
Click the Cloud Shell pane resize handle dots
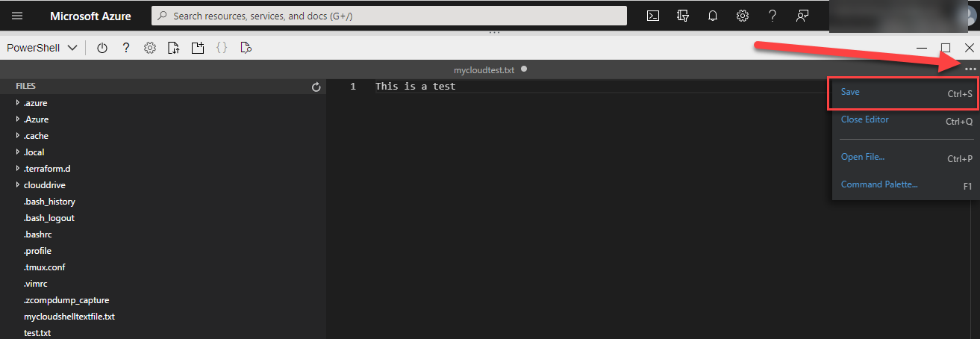tap(493, 33)
